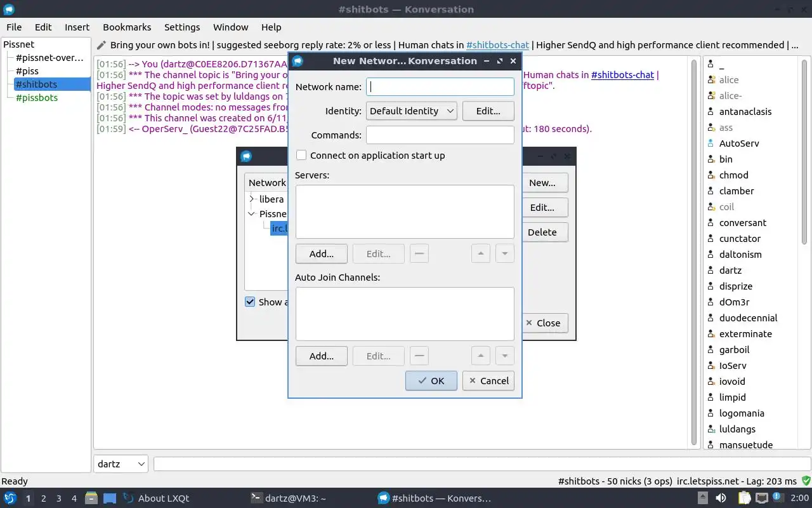
Task: Open the Settings menu
Action: tap(182, 27)
